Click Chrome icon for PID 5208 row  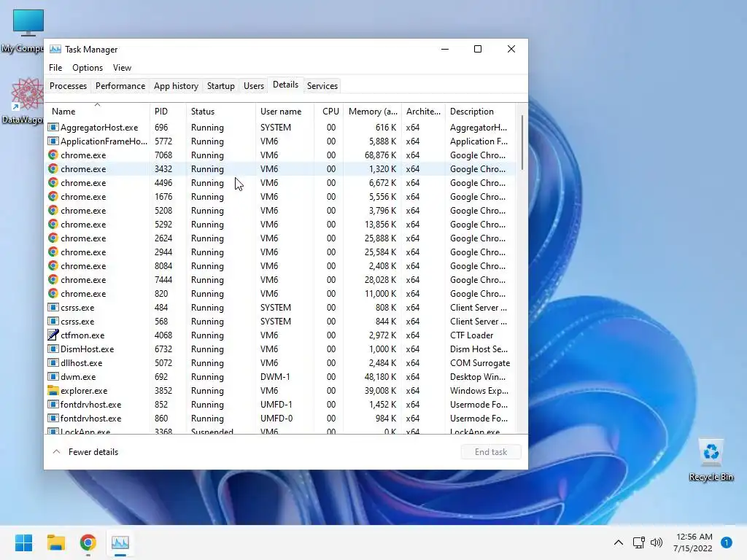pyautogui.click(x=53, y=211)
